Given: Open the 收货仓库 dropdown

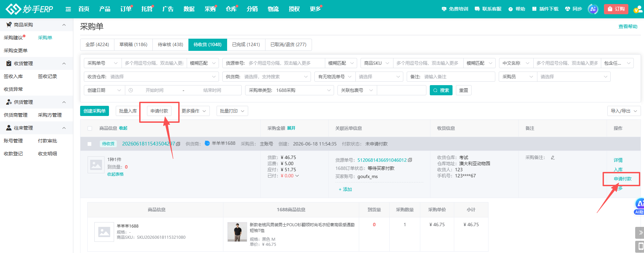Looking at the screenshot, I should [x=151, y=77].
